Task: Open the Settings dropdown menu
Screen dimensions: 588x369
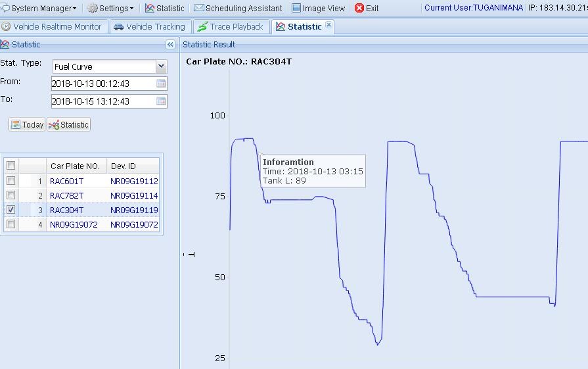Action: tap(111, 8)
